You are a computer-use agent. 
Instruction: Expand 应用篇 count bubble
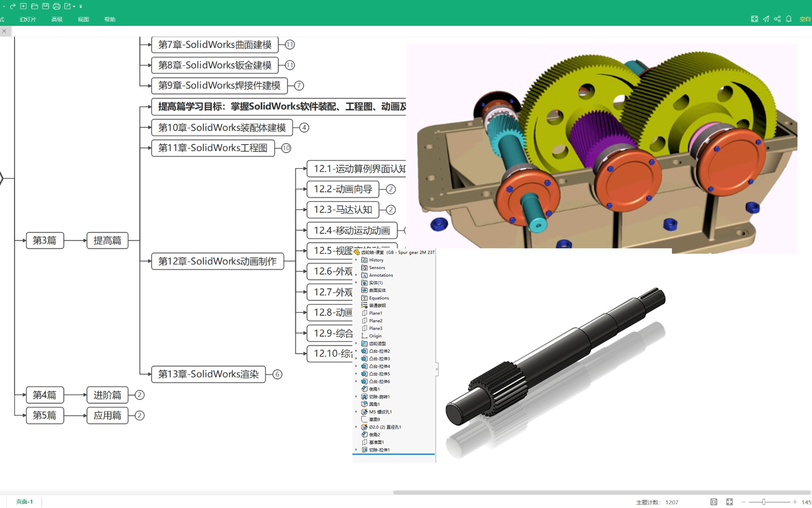pyautogui.click(x=140, y=415)
